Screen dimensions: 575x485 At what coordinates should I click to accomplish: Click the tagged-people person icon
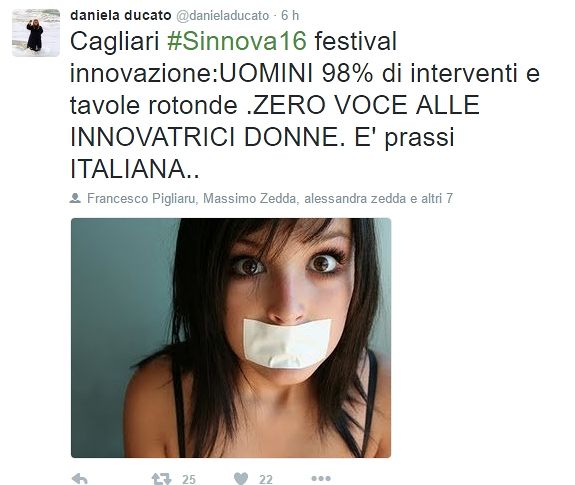pos(75,198)
